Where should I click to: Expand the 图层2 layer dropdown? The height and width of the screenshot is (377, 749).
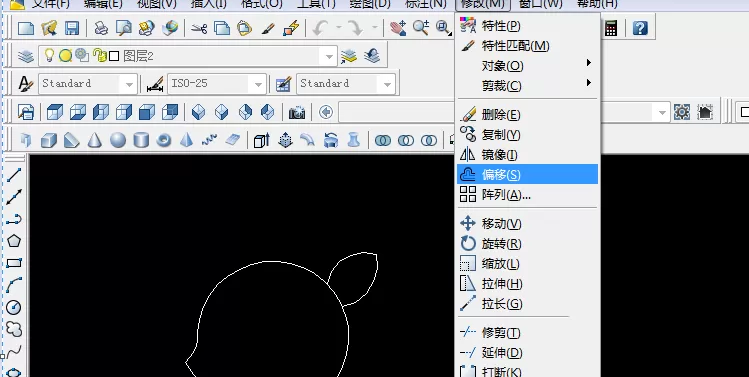coord(329,57)
